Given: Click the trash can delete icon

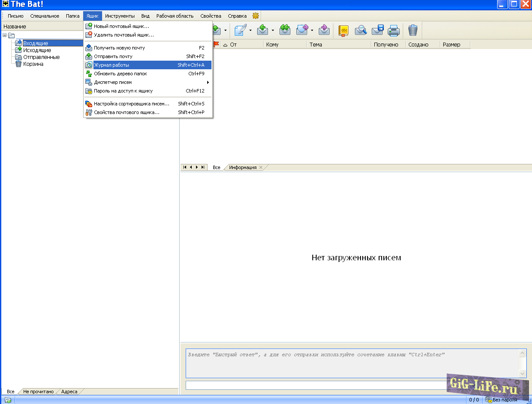Looking at the screenshot, I should click(413, 30).
